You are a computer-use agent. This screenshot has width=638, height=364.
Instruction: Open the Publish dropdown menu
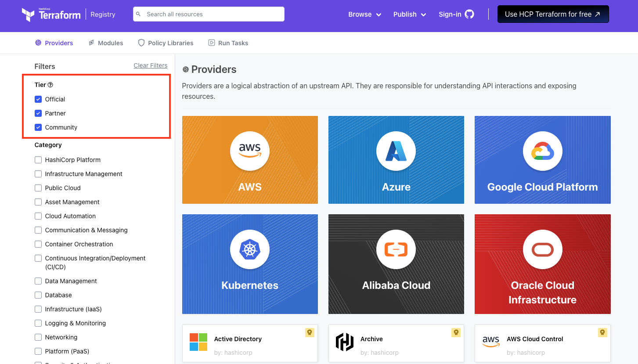410,14
